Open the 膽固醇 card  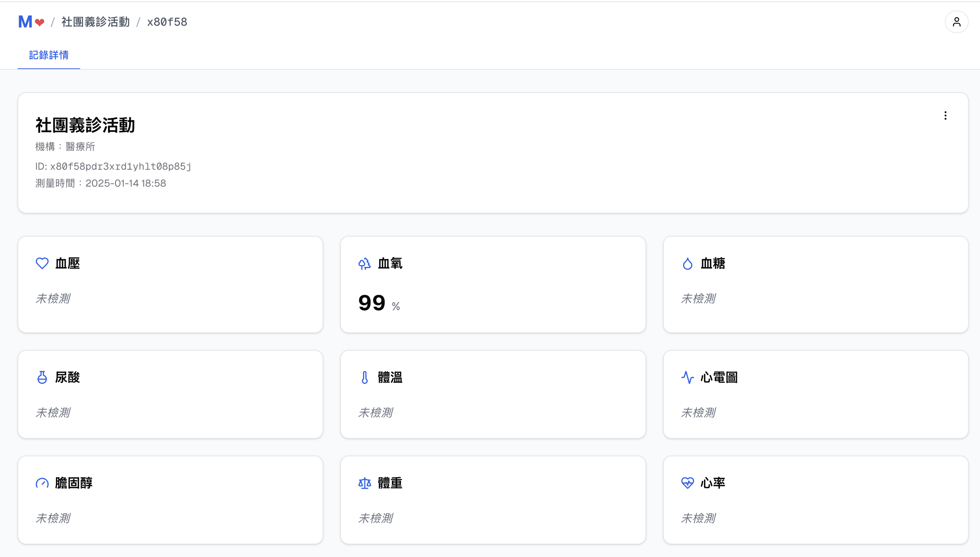coord(170,500)
